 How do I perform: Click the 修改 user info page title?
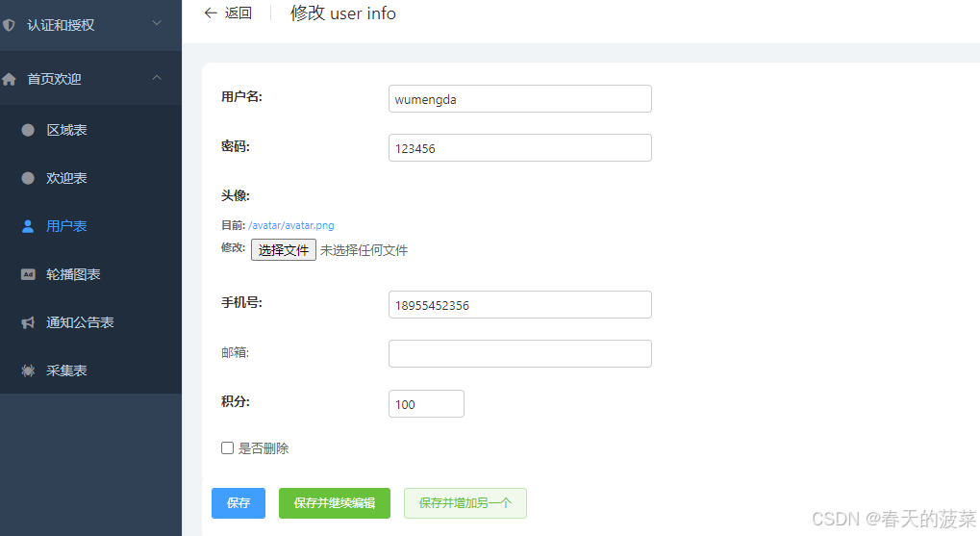[343, 13]
